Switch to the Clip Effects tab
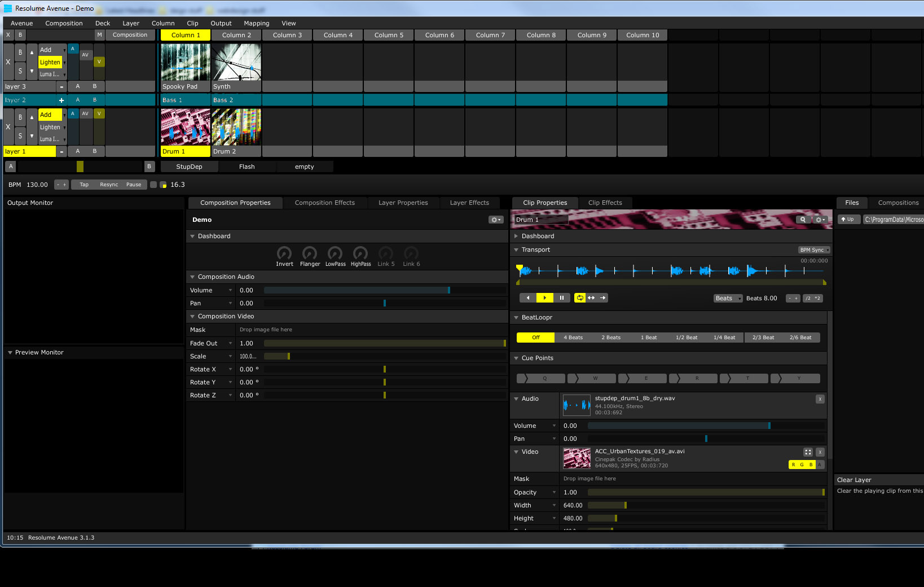The image size is (924, 587). coord(605,203)
